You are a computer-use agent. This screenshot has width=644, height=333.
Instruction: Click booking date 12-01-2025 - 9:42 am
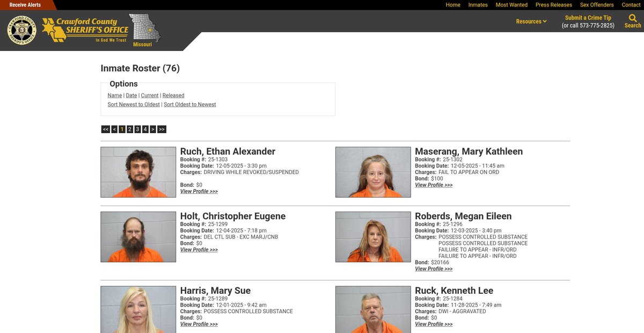coord(241,305)
